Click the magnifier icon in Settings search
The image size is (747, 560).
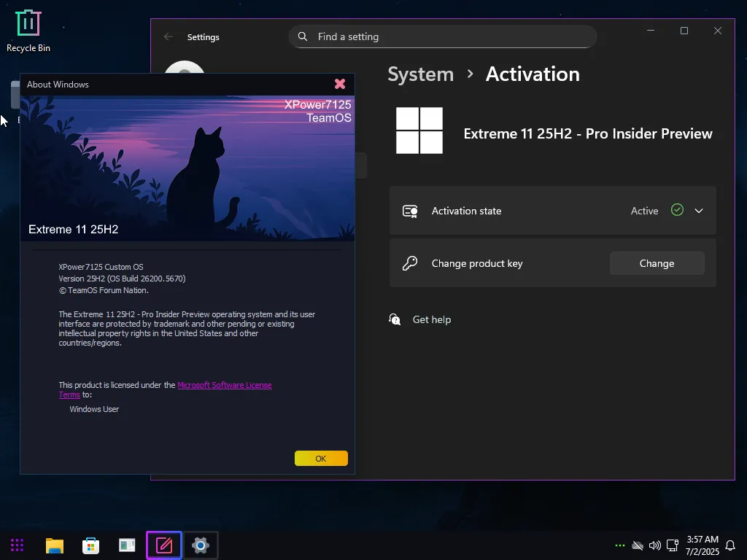(x=303, y=36)
